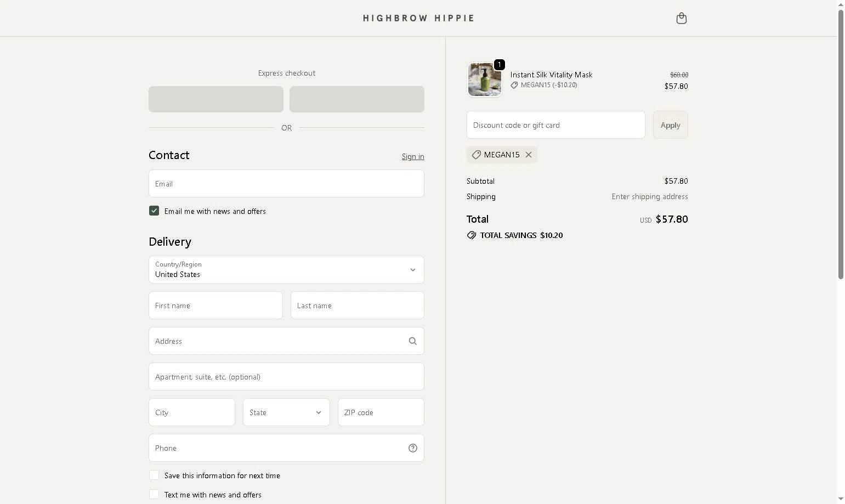Click the Express checkout label
845x504 pixels.
coord(287,73)
